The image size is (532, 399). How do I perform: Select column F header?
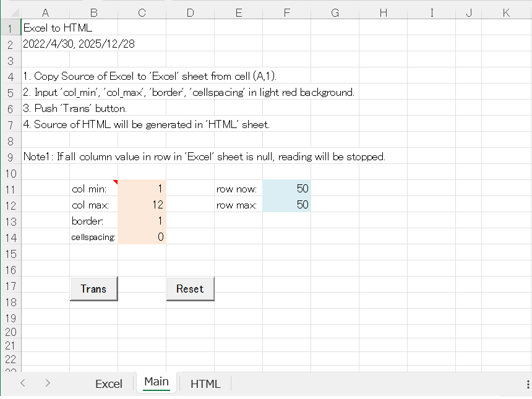click(286, 12)
